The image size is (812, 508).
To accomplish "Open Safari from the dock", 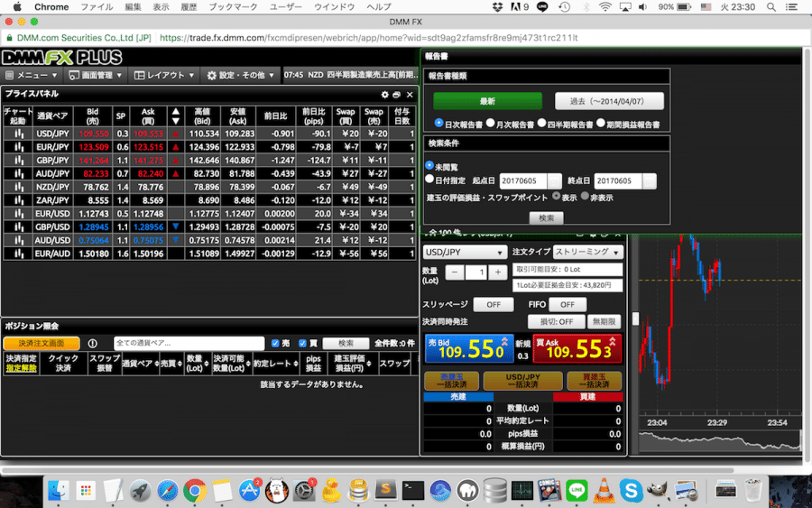I will point(167,490).
